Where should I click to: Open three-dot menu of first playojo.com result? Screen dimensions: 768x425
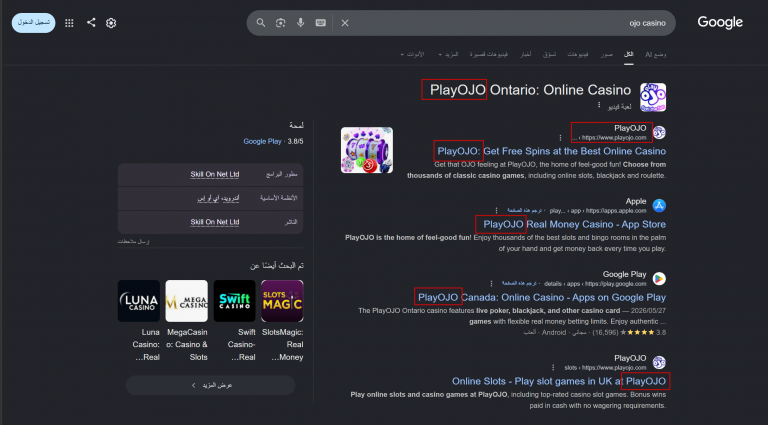point(560,138)
